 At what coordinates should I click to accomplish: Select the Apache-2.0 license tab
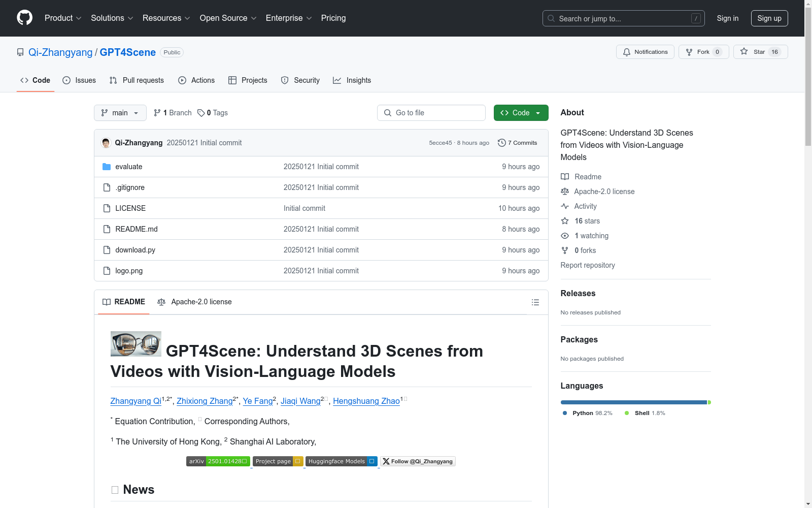click(195, 302)
